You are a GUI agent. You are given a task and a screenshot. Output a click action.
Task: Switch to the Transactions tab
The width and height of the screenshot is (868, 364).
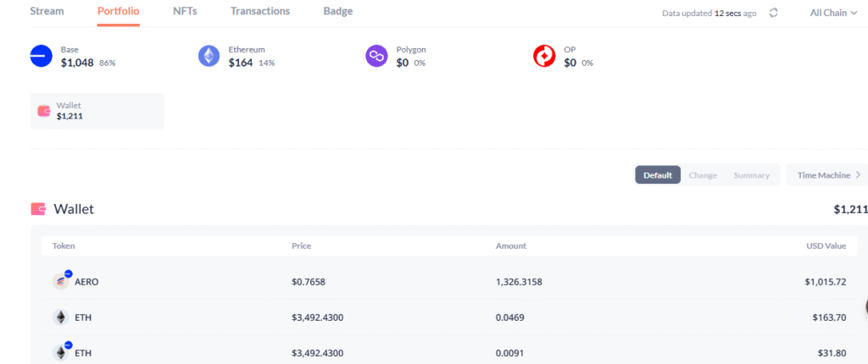[260, 11]
